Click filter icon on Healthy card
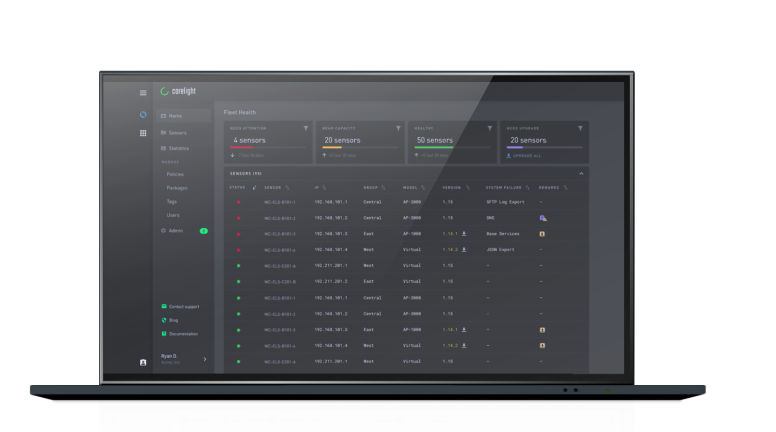 489,129
